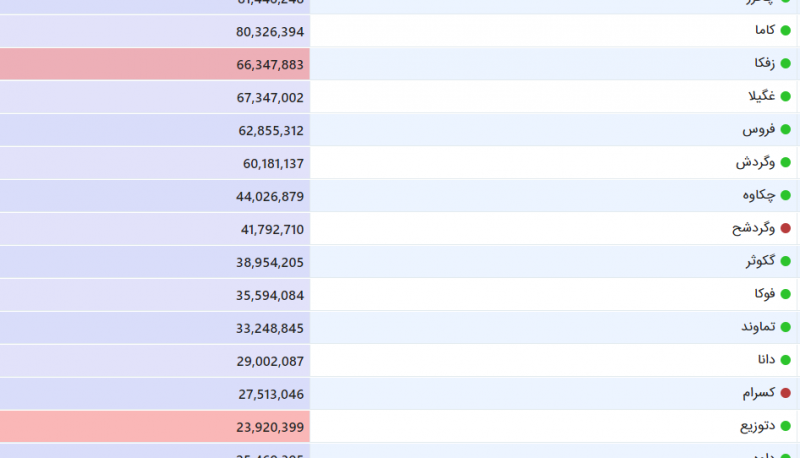The width and height of the screenshot is (800, 458).
Task: Click the value 35,594,084
Action: click(270, 295)
